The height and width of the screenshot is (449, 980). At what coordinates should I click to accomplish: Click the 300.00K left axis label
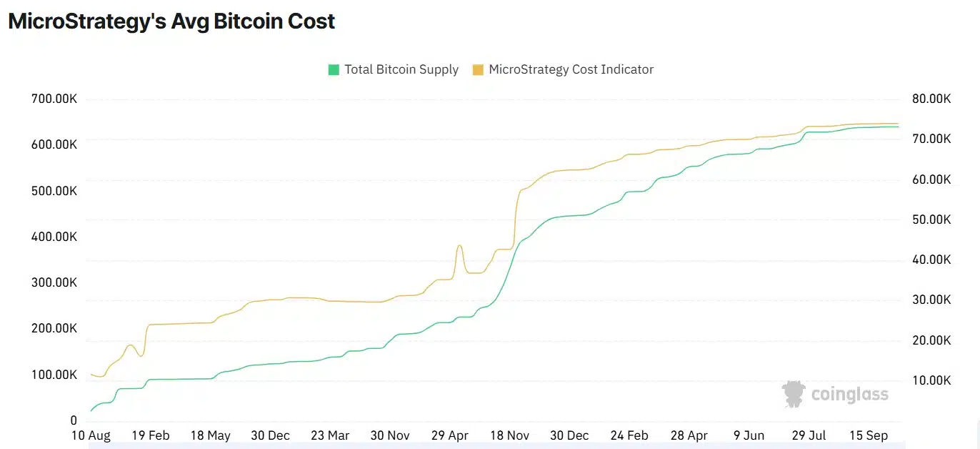pos(54,282)
